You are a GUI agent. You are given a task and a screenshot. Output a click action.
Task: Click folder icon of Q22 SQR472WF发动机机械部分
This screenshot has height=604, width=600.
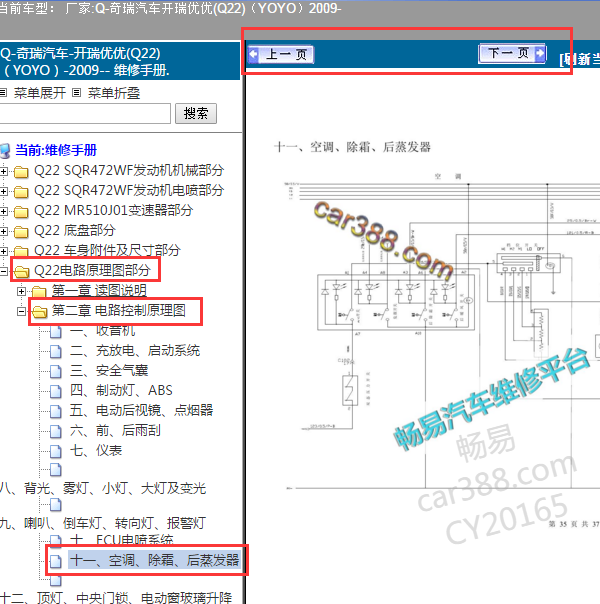(x=21, y=171)
